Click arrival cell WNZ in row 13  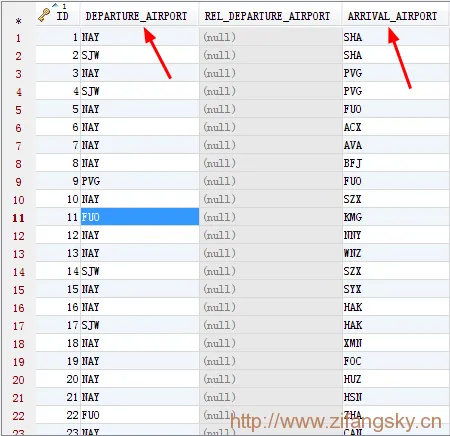pyautogui.click(x=396, y=253)
